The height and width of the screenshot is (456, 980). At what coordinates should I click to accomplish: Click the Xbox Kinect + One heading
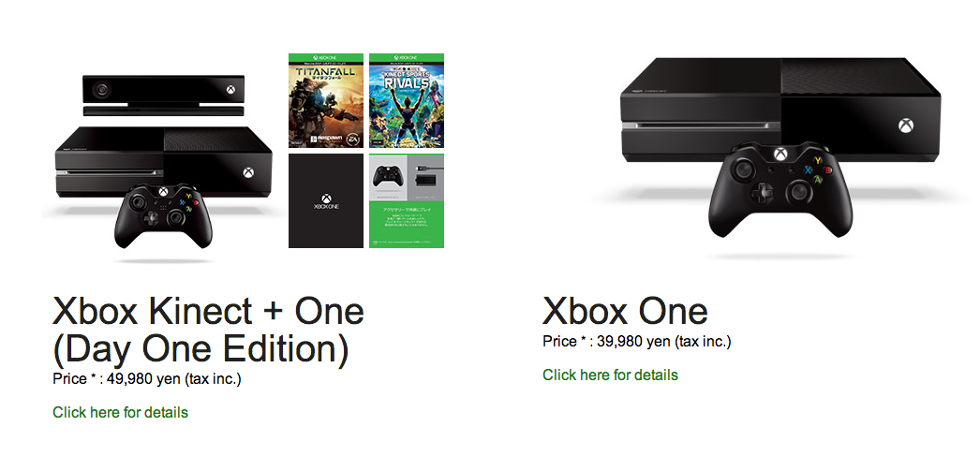tap(208, 311)
